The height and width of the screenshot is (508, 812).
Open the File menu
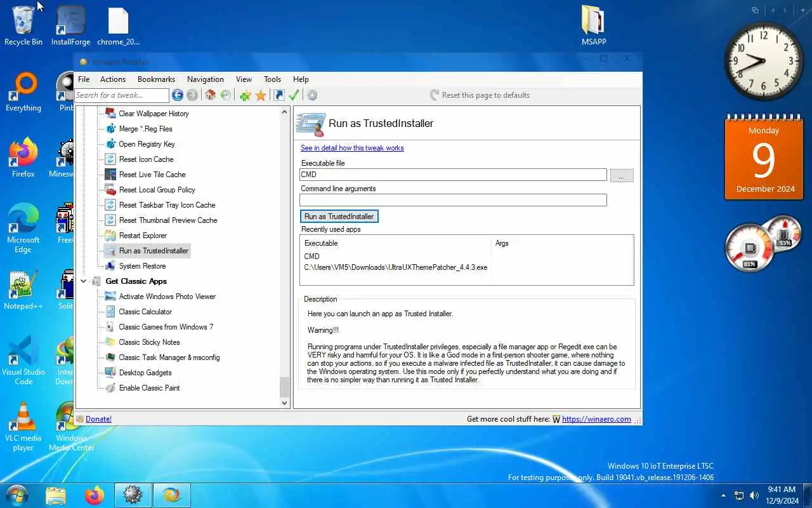84,79
